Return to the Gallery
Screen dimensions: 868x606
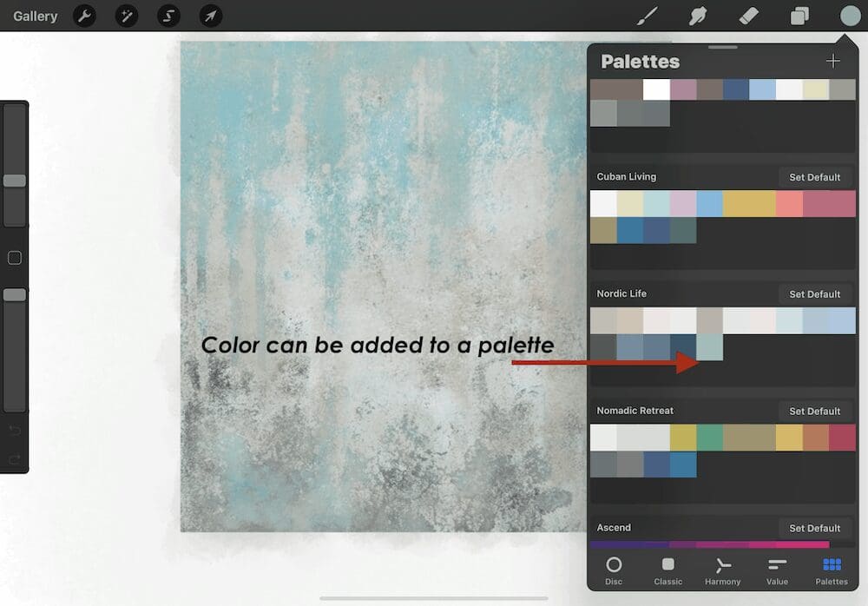coord(36,16)
